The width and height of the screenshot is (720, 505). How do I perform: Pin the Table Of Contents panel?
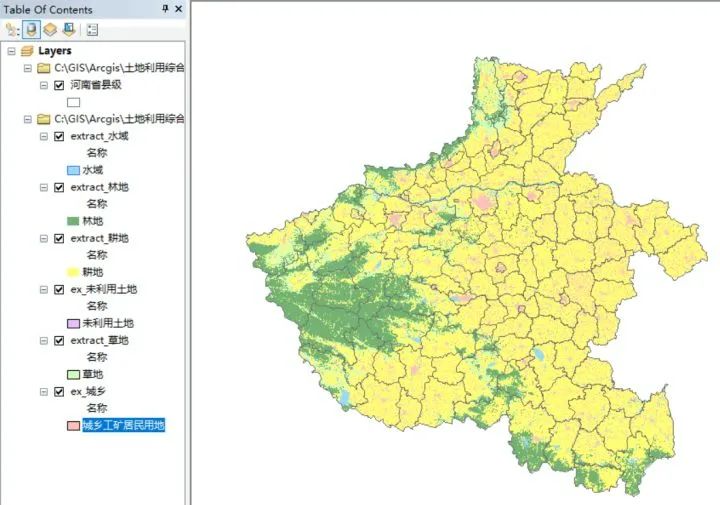[x=165, y=9]
